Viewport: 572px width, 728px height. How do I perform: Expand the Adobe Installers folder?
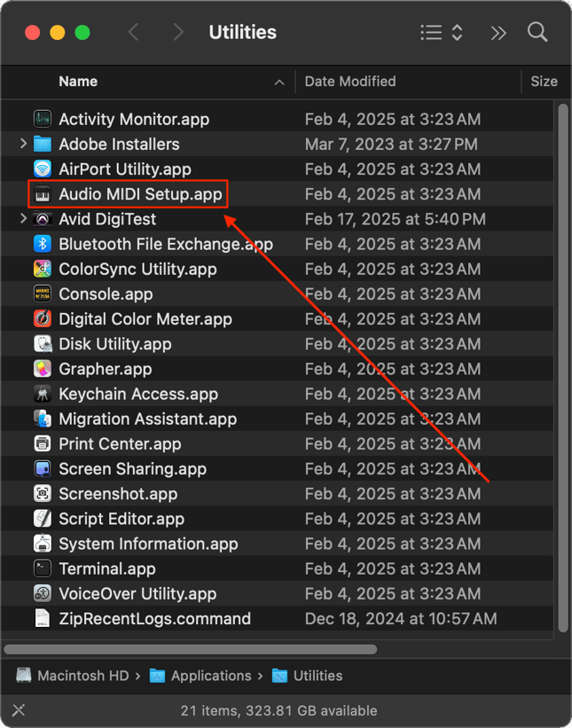click(24, 144)
